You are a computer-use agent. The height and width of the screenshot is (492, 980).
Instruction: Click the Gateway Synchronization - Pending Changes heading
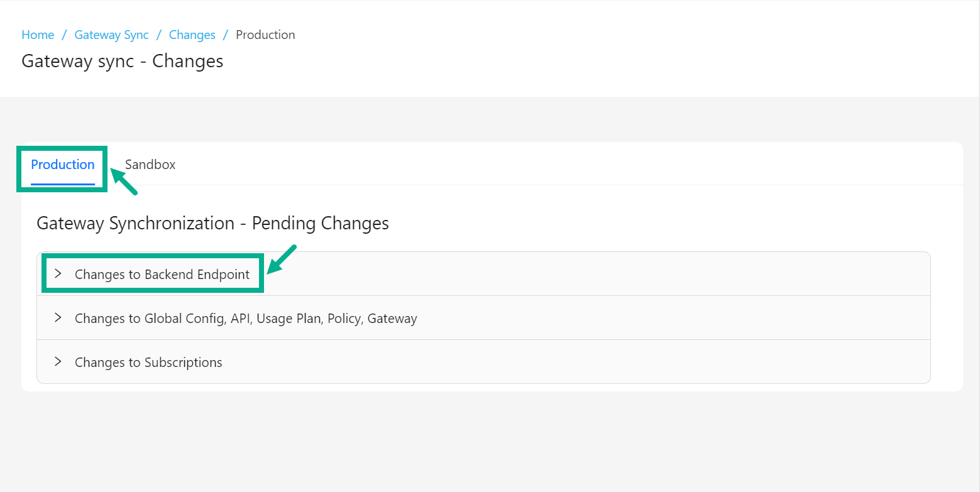(212, 223)
